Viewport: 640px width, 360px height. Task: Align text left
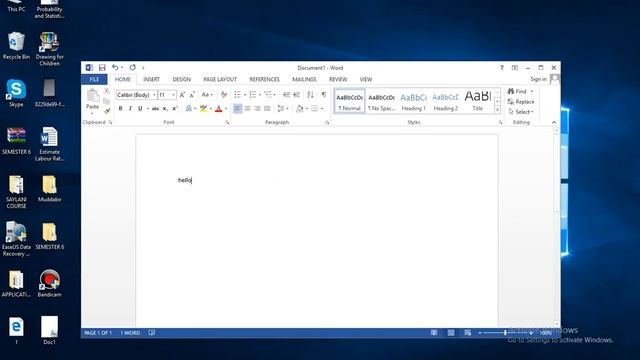click(238, 109)
